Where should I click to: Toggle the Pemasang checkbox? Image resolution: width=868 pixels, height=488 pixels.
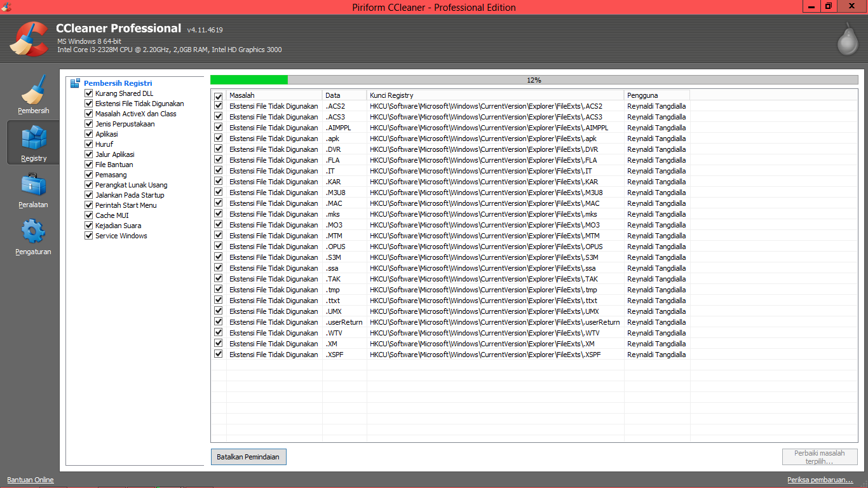(89, 175)
